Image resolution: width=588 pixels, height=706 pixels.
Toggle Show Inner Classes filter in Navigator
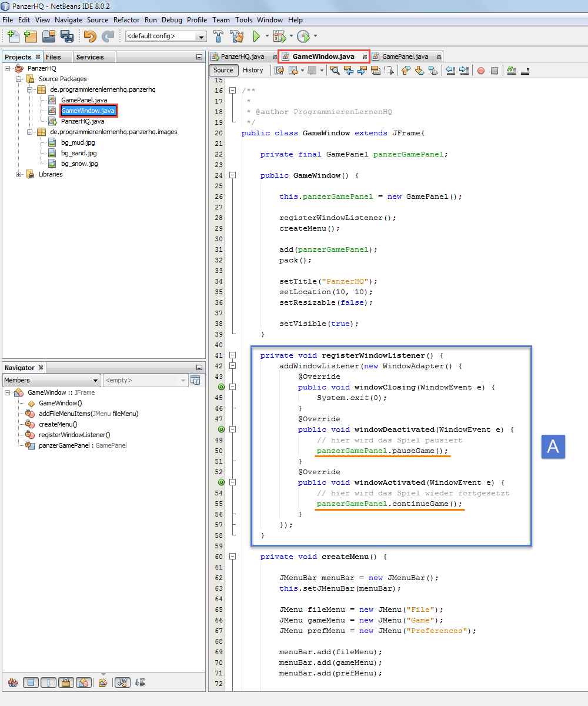click(83, 682)
